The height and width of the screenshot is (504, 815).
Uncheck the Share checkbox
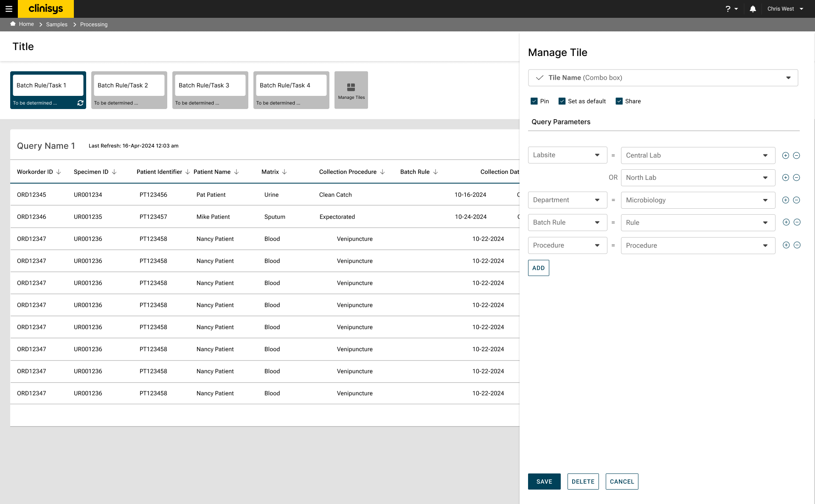pyautogui.click(x=619, y=101)
